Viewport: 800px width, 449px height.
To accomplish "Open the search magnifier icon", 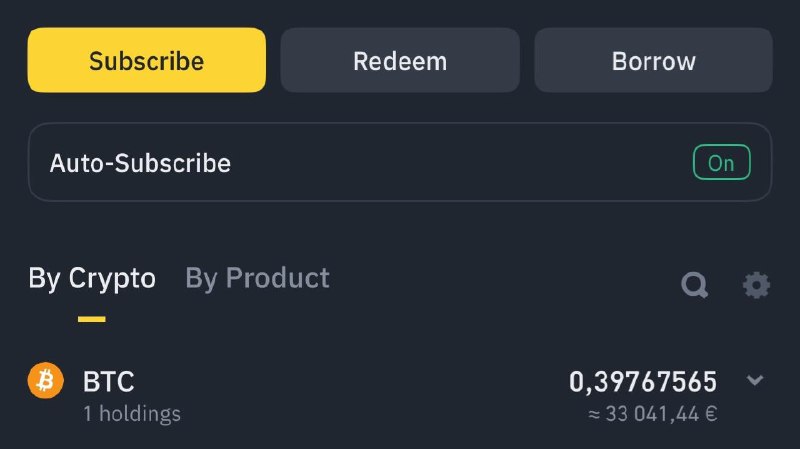I will tap(694, 285).
